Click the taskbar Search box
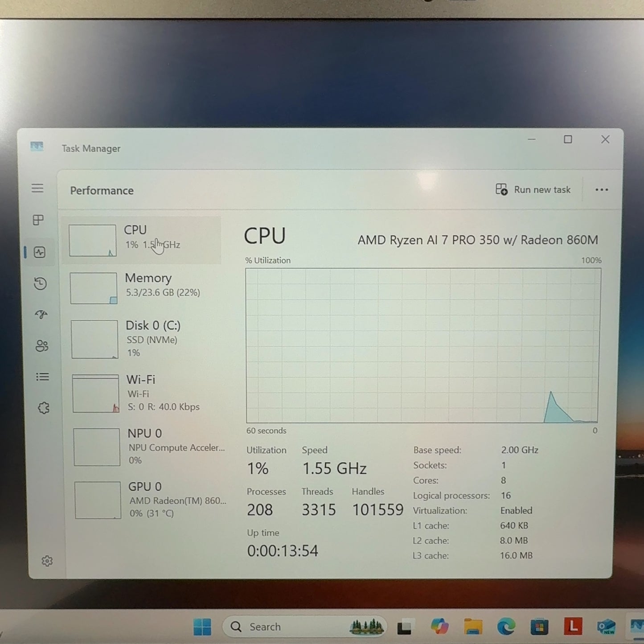The image size is (644, 644). (304, 627)
